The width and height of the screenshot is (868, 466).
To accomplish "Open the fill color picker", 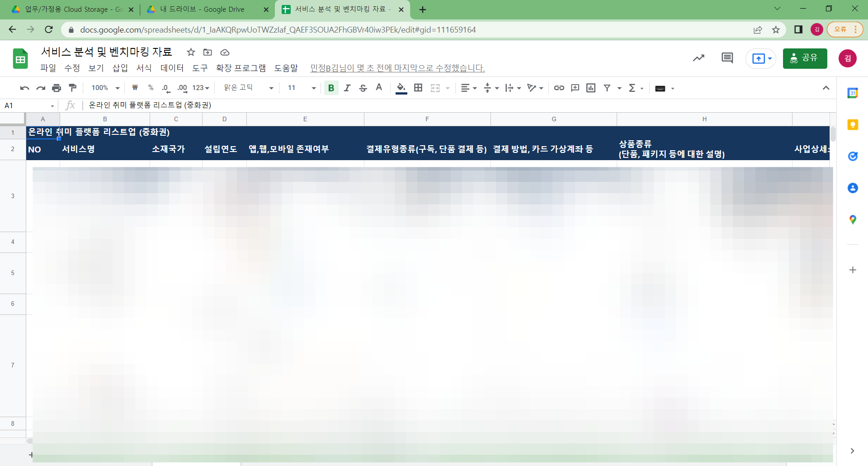I will click(401, 88).
